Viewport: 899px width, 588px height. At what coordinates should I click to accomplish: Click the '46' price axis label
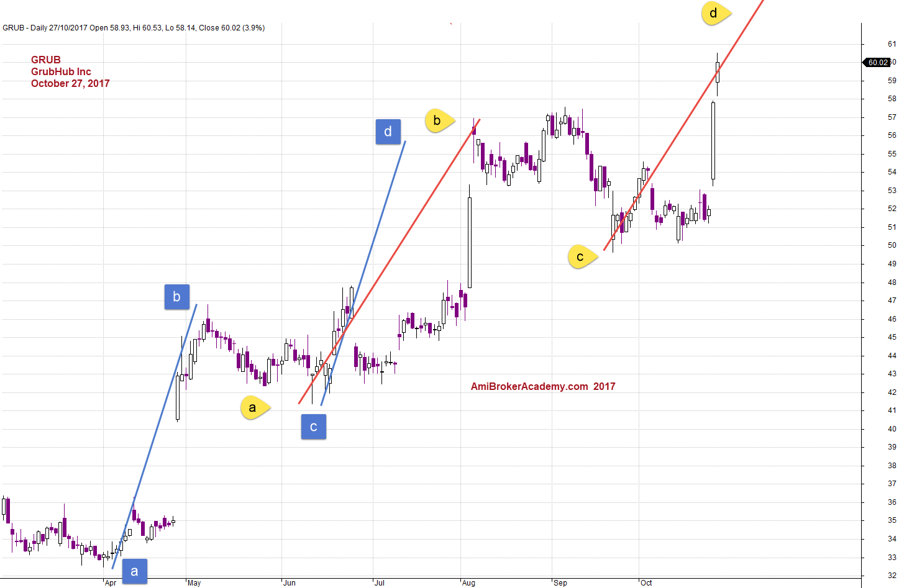(x=892, y=319)
